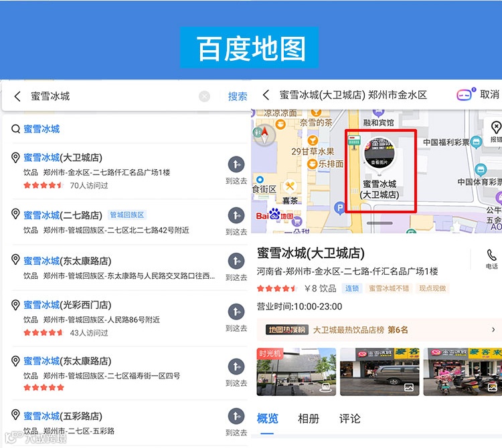The height and width of the screenshot is (448, 502).
Task: Tap the detail panel drag handle
Action: 380,223
